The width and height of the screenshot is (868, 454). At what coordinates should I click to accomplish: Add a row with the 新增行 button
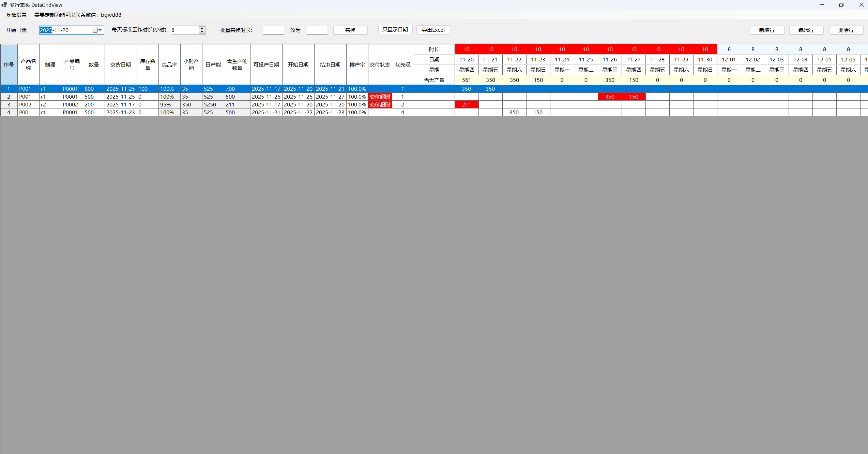click(767, 30)
